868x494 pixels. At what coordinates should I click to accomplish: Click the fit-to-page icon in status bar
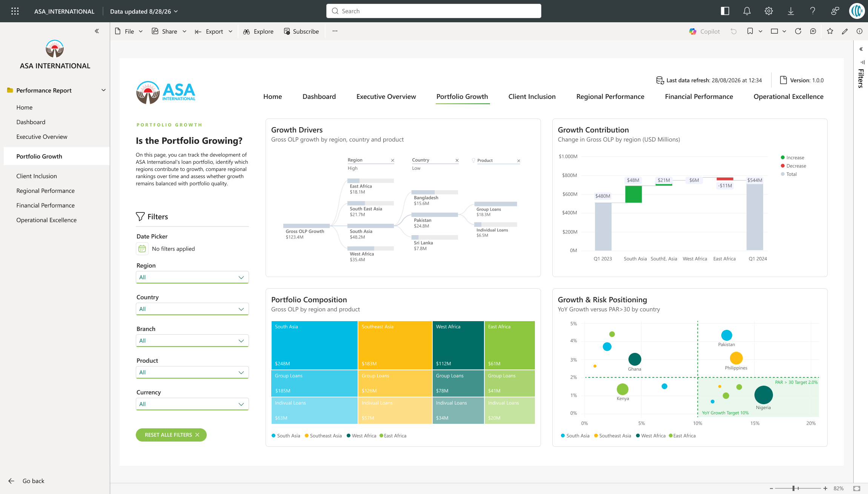[857, 488]
